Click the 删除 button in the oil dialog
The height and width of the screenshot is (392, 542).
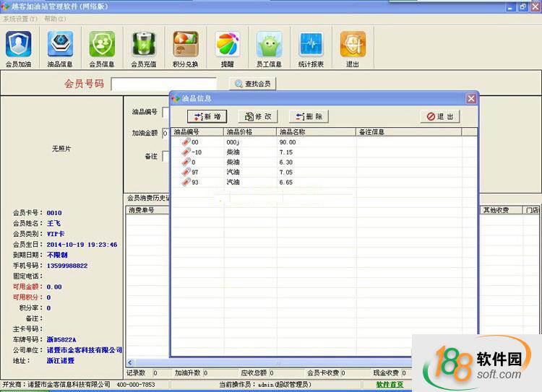click(309, 117)
